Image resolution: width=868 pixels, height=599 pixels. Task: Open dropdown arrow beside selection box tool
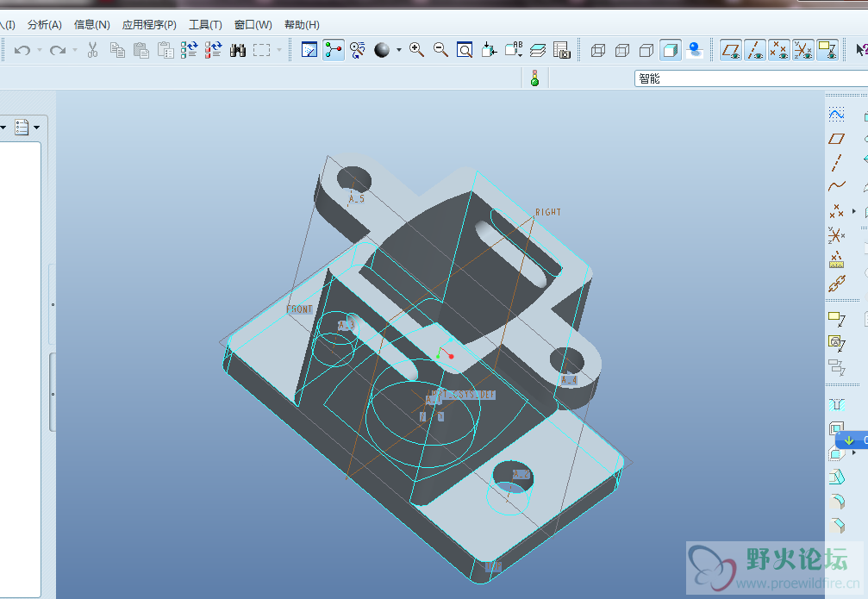pyautogui.click(x=279, y=50)
